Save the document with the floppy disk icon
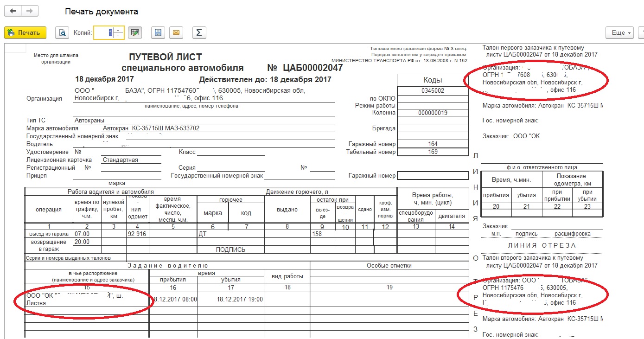The height and width of the screenshot is (339, 644). [x=158, y=32]
